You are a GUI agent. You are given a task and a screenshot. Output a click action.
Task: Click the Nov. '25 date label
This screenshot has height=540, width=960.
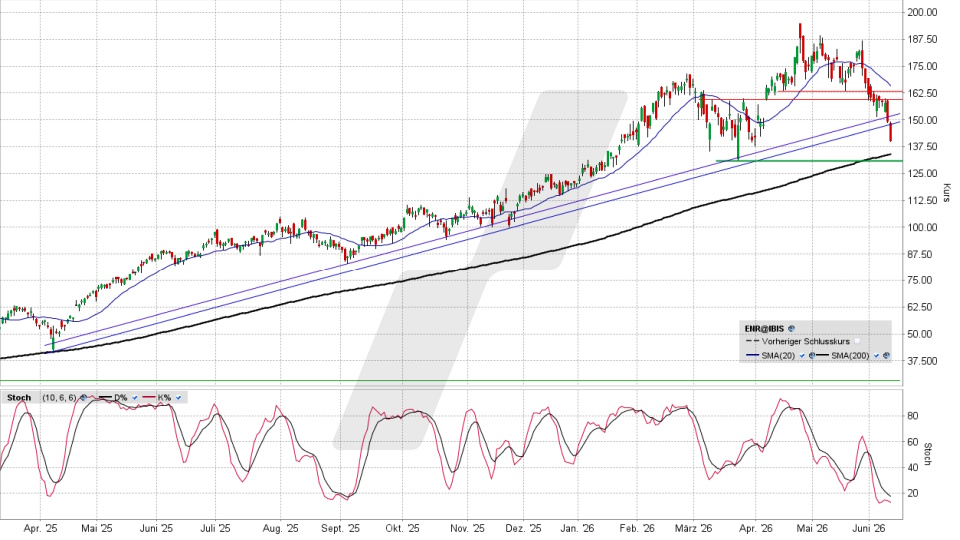(467, 528)
